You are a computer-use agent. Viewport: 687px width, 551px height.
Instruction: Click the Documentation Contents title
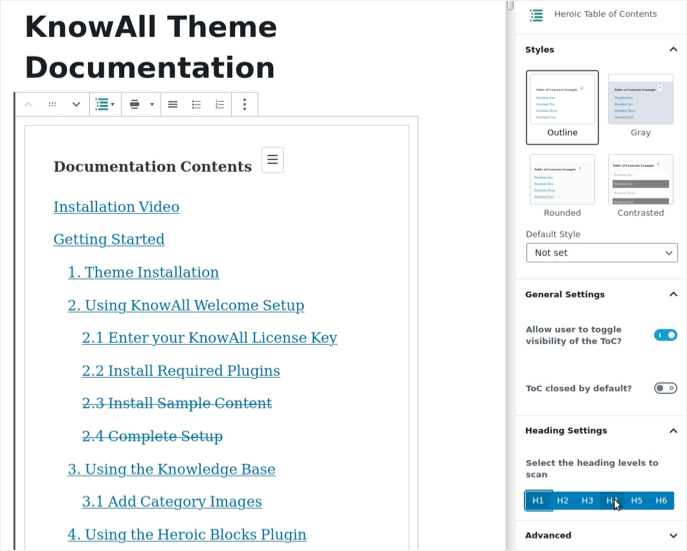152,166
